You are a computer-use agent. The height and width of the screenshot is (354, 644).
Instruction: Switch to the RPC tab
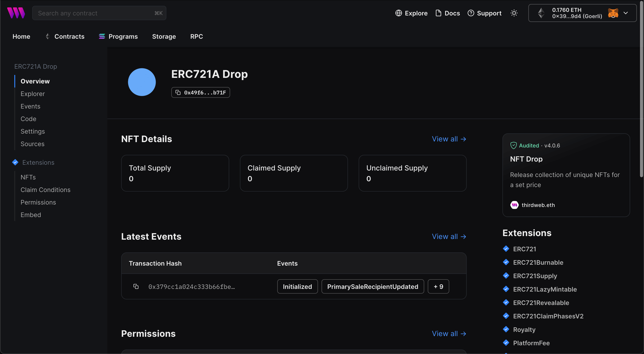197,36
